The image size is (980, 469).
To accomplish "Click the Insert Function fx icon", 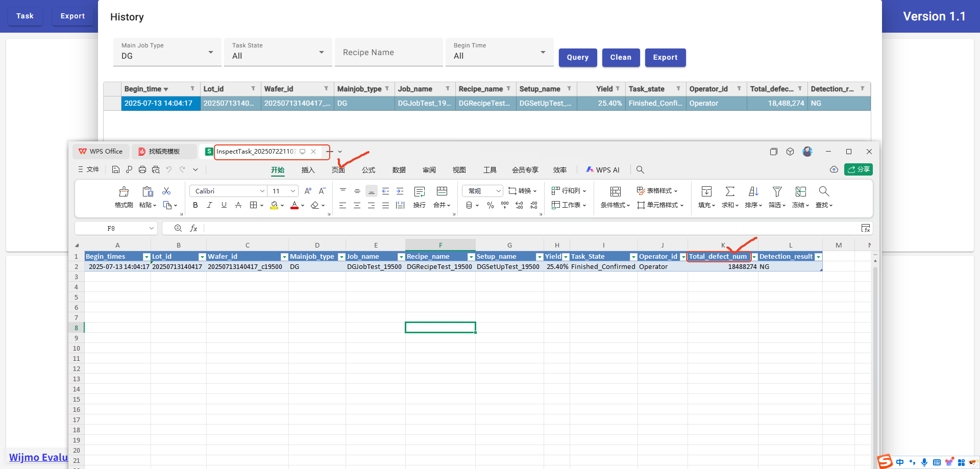I will [x=193, y=228].
